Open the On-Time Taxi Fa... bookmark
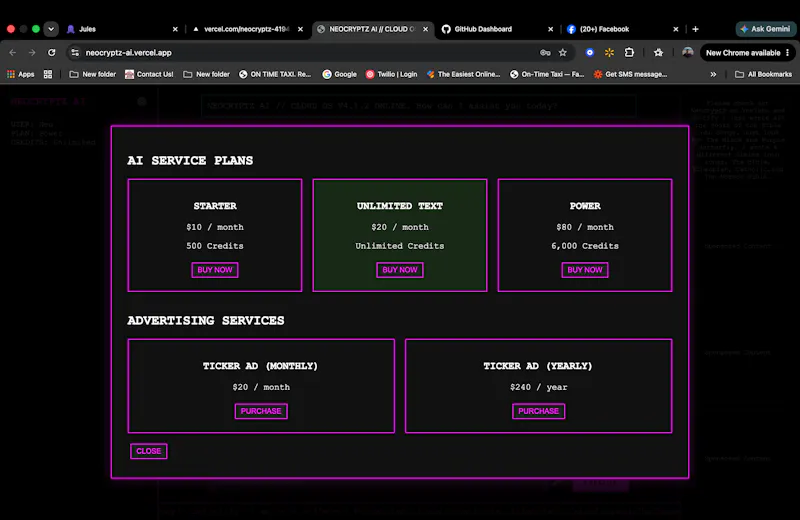 click(547, 74)
